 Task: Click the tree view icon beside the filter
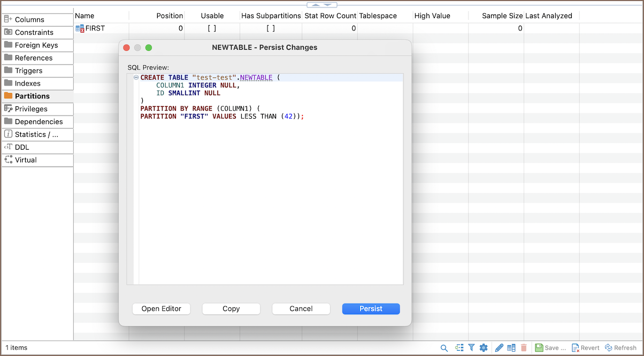459,347
